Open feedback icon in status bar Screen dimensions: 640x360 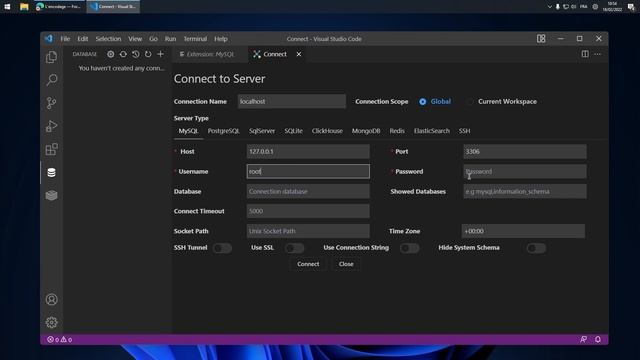[584, 340]
